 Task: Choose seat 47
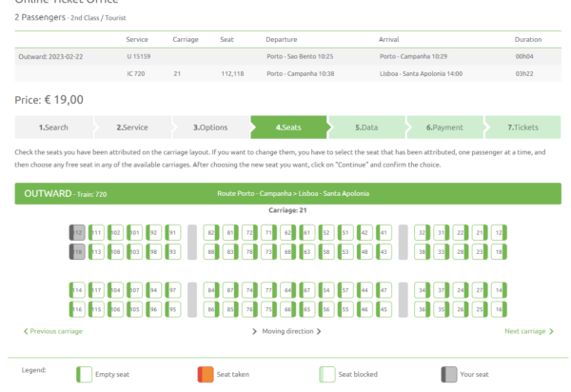tap(384, 290)
